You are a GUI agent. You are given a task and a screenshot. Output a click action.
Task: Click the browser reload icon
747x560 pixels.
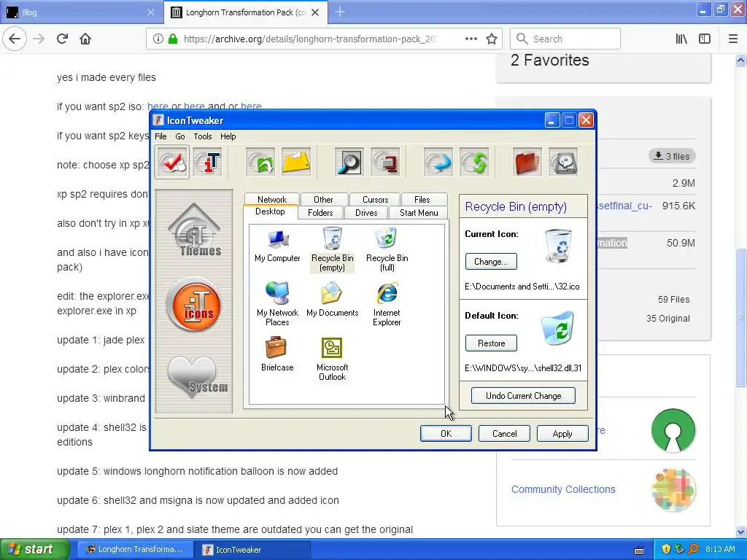click(62, 39)
